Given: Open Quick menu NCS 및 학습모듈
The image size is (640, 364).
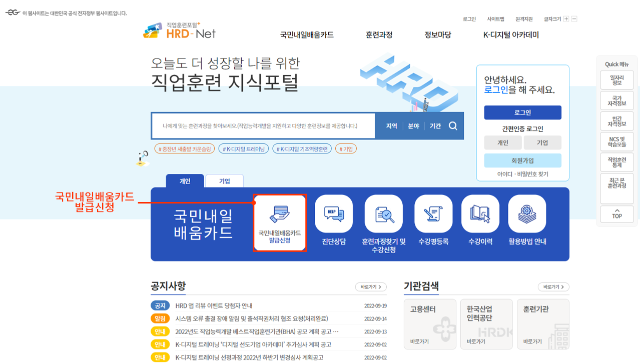Looking at the screenshot, I should (617, 141).
